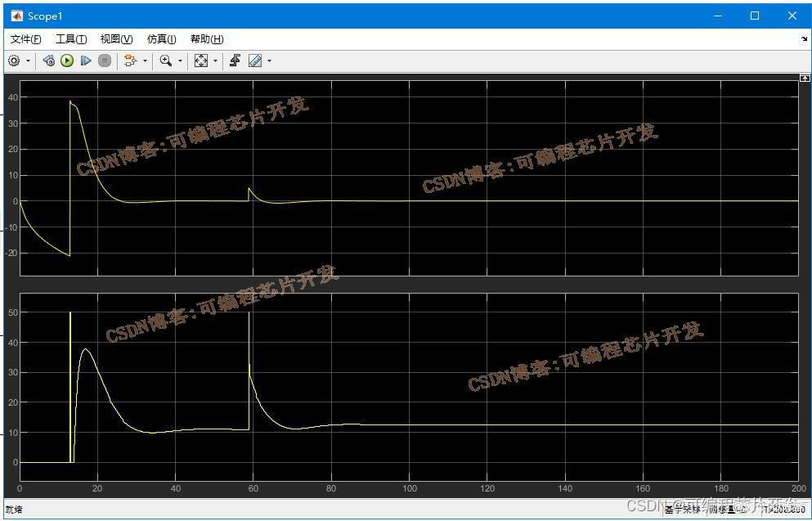This screenshot has width=812, height=521.
Task: Expand the highlight block dropdown arrow
Action: 145,61
